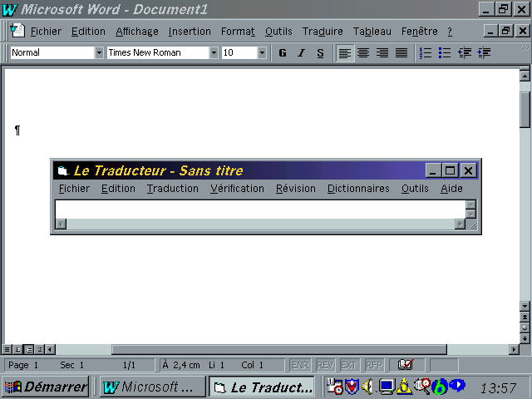The height and width of the screenshot is (399, 532).
Task: Click Word horizontal scrollbar thumb
Action: (279, 349)
